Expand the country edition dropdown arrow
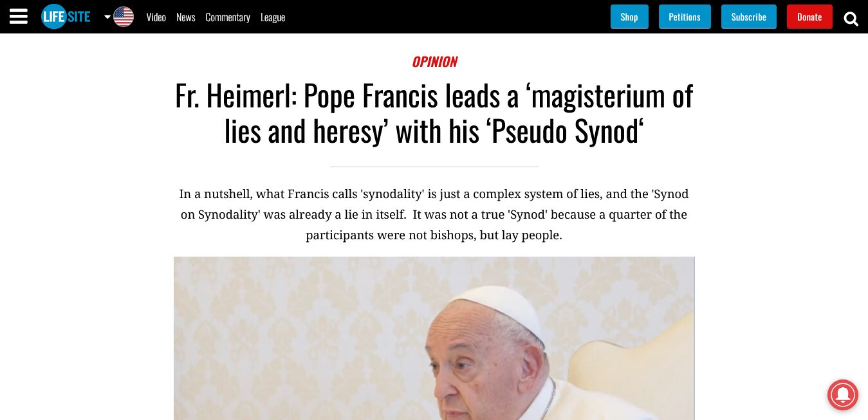The height and width of the screenshot is (420, 868). coord(107,17)
